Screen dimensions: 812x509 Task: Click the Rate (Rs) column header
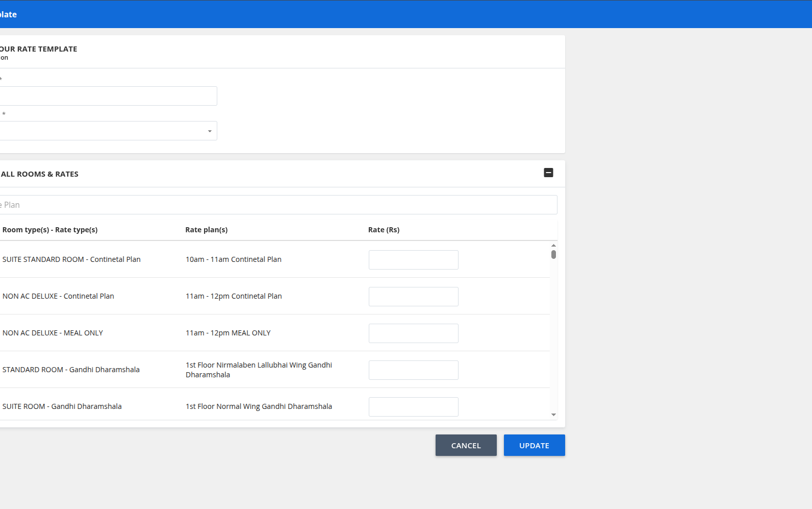(384, 230)
